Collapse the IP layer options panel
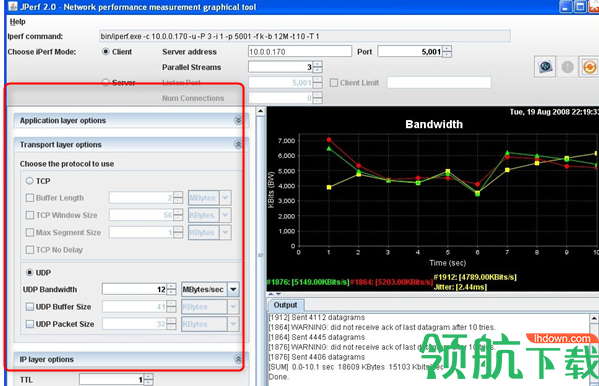Image resolution: width=599 pixels, height=386 pixels. pos(238,359)
